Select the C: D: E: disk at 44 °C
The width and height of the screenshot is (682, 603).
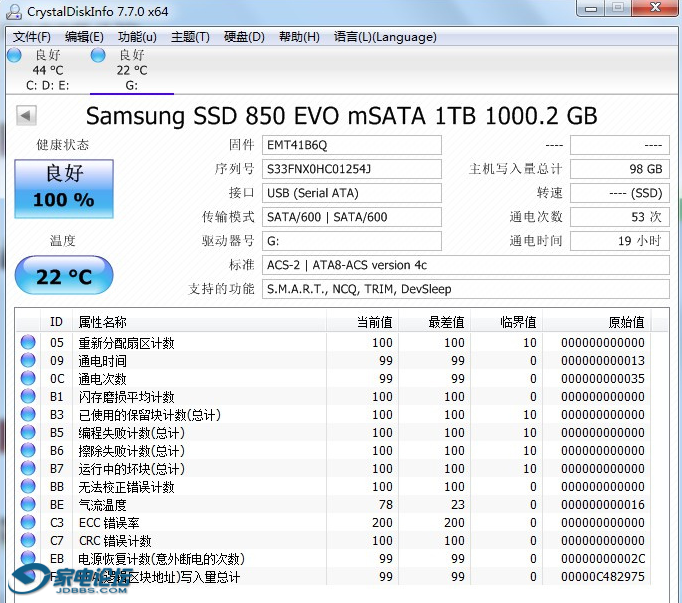[47, 70]
